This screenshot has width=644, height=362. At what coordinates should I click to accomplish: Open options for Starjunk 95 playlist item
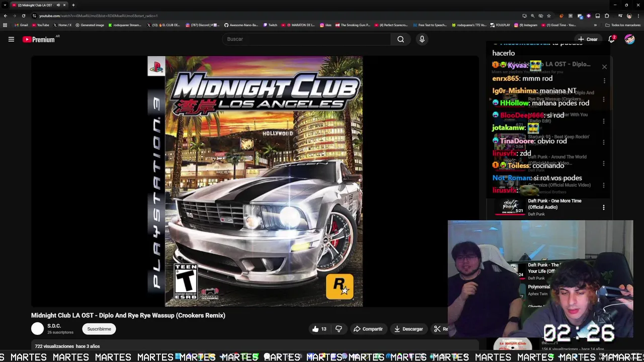604,142
